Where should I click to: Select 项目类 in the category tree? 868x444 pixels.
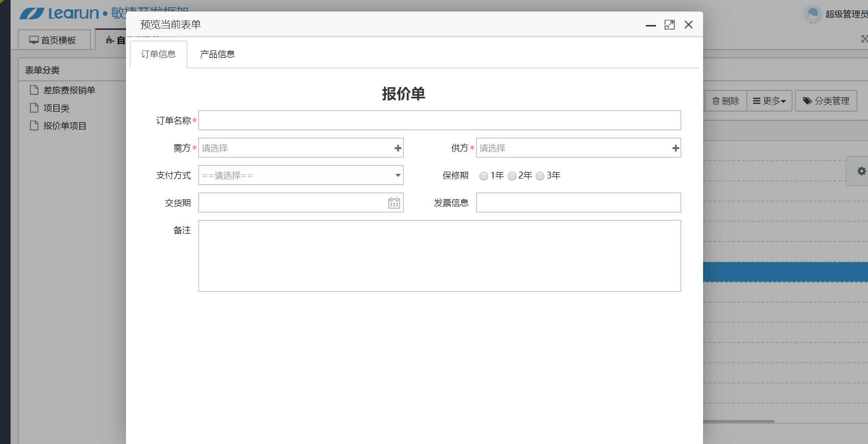point(56,108)
